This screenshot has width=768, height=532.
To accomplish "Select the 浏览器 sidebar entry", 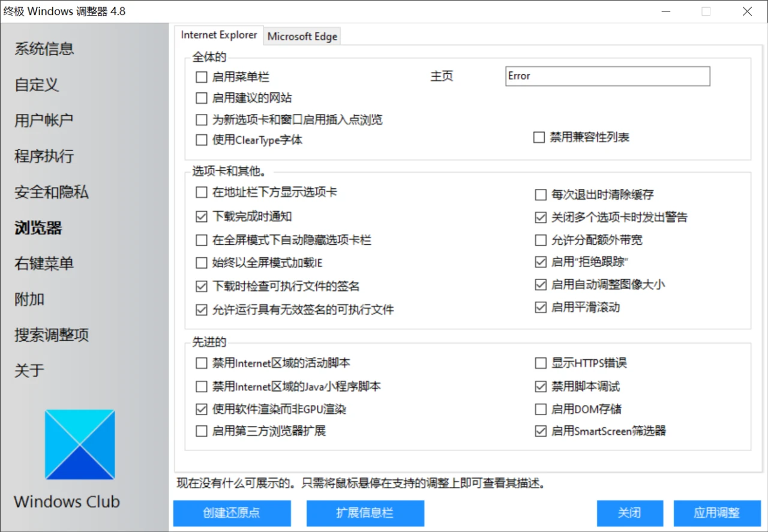I will tap(38, 228).
